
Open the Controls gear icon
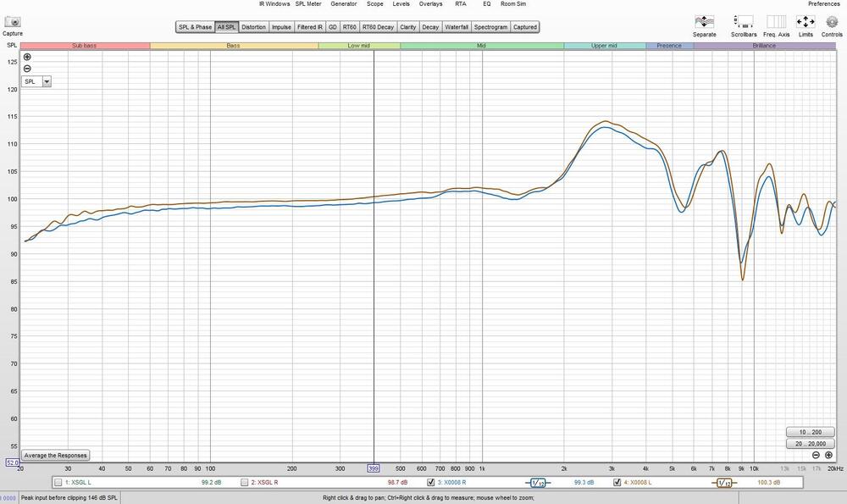(832, 22)
